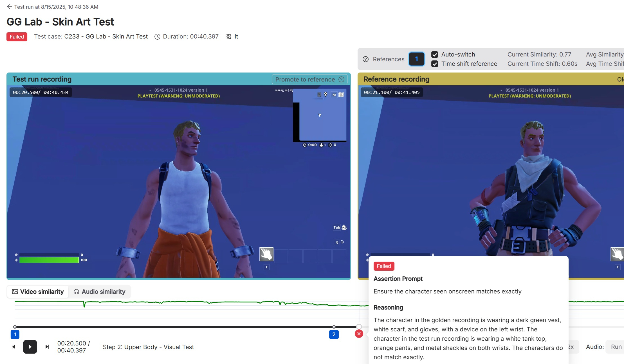Click the Assertion Prompt heading
The height and width of the screenshot is (364, 624).
coord(398,279)
